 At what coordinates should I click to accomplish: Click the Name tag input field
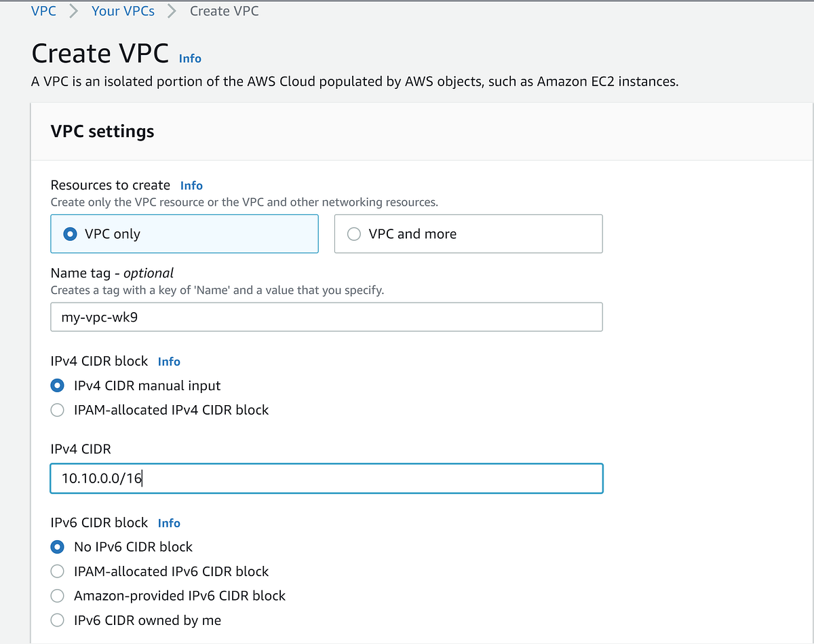click(326, 317)
